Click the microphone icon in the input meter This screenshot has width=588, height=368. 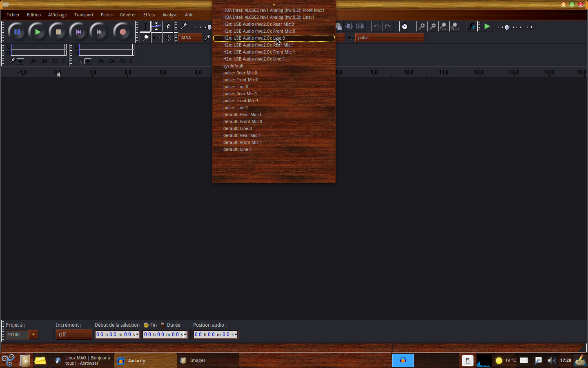[12, 61]
